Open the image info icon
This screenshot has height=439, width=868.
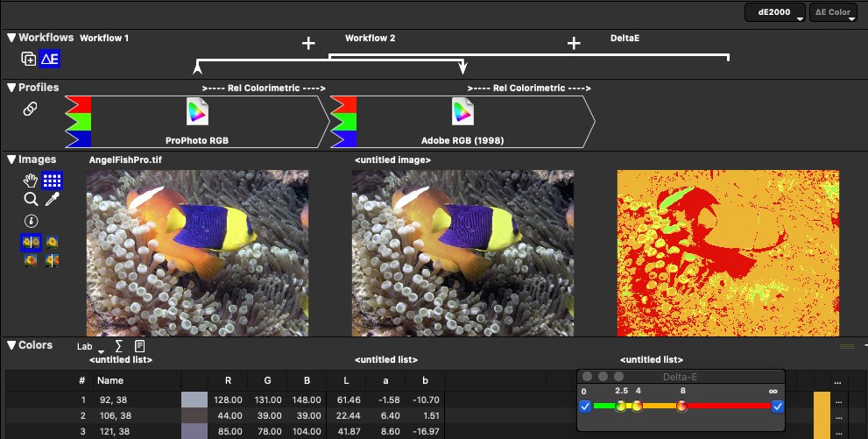(31, 221)
